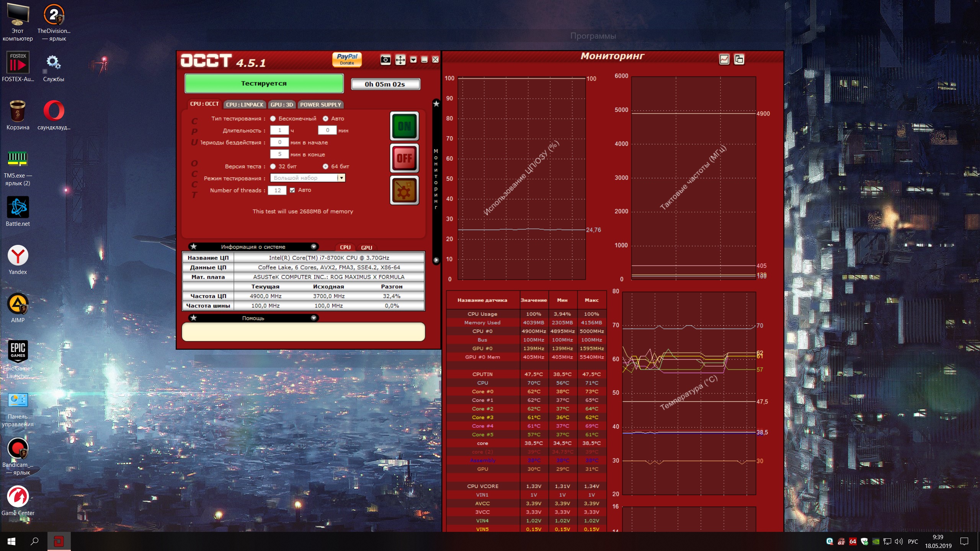Switch to the CPU:LINPACK tab

pyautogui.click(x=245, y=104)
